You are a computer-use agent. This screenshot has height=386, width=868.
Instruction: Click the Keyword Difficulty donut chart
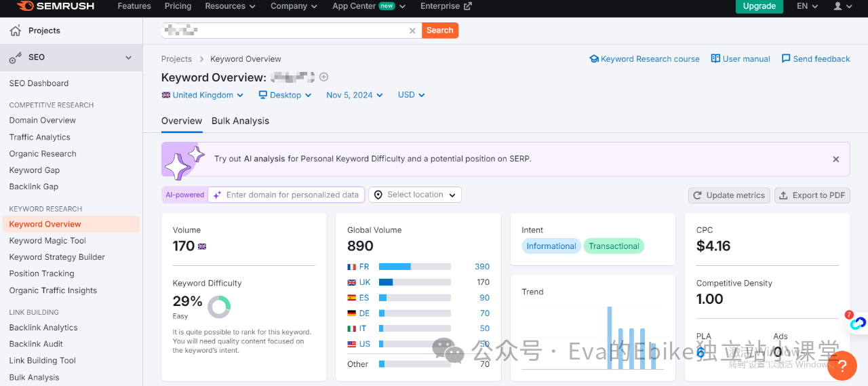219,307
